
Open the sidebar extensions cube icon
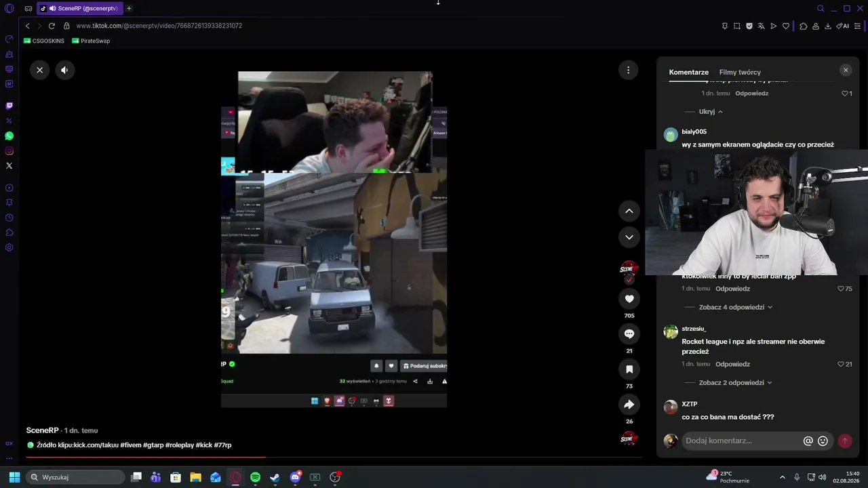click(9, 232)
